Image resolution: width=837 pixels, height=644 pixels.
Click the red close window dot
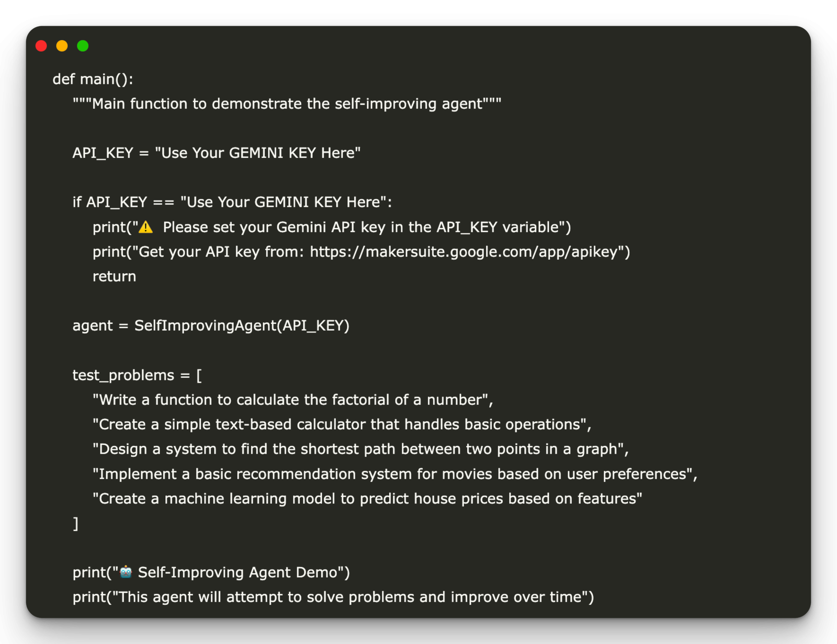coord(41,46)
